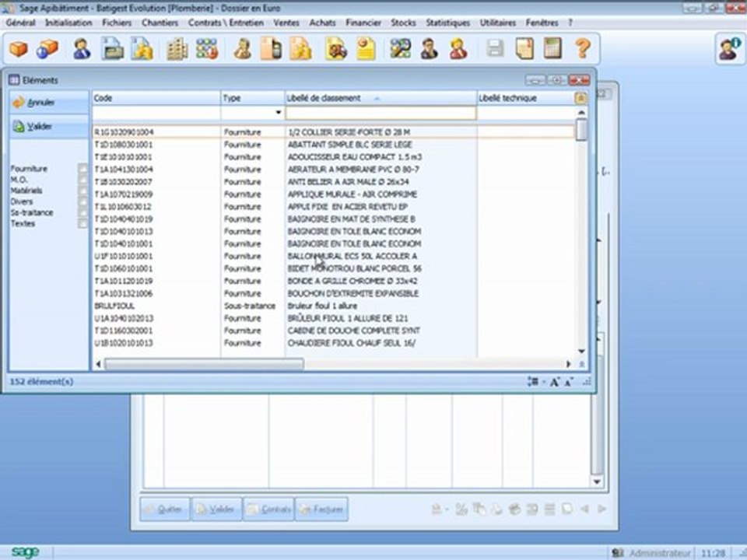The height and width of the screenshot is (560, 747).
Task: Open the Type filter dropdown arrow
Action: pos(279,113)
